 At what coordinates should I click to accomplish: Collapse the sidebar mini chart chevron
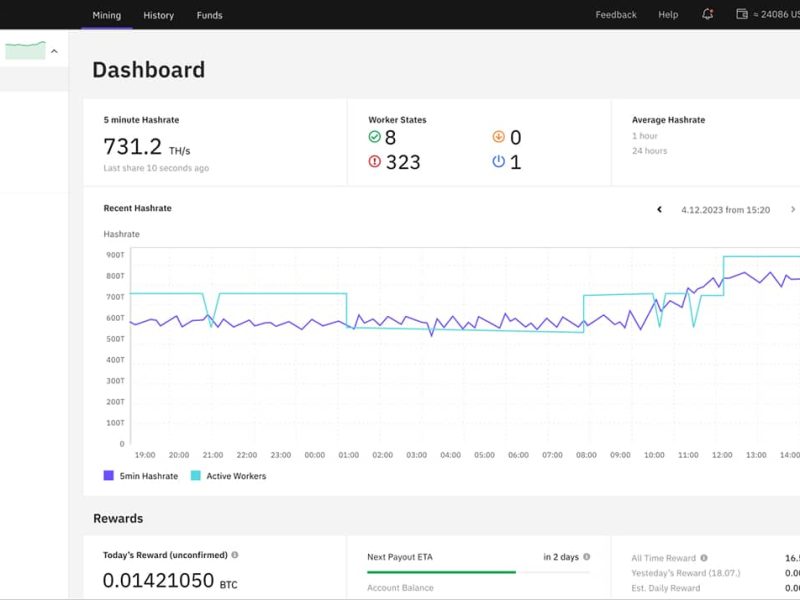(54, 51)
